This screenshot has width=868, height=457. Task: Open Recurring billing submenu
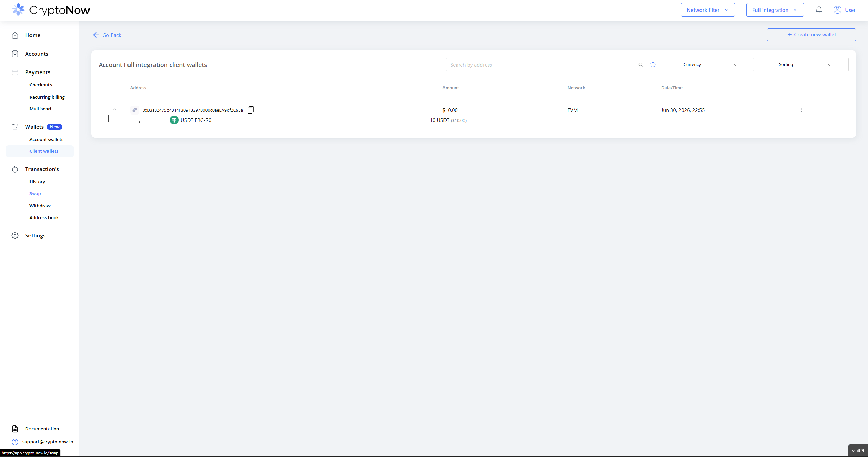click(47, 97)
